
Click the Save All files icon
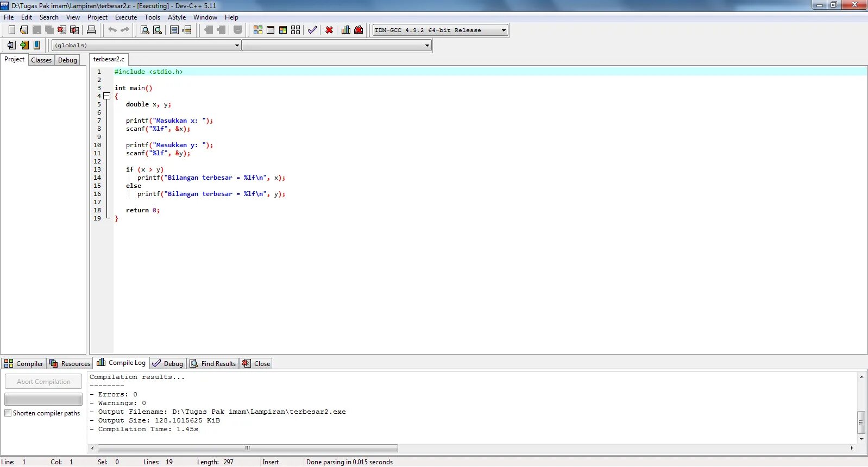coord(49,30)
